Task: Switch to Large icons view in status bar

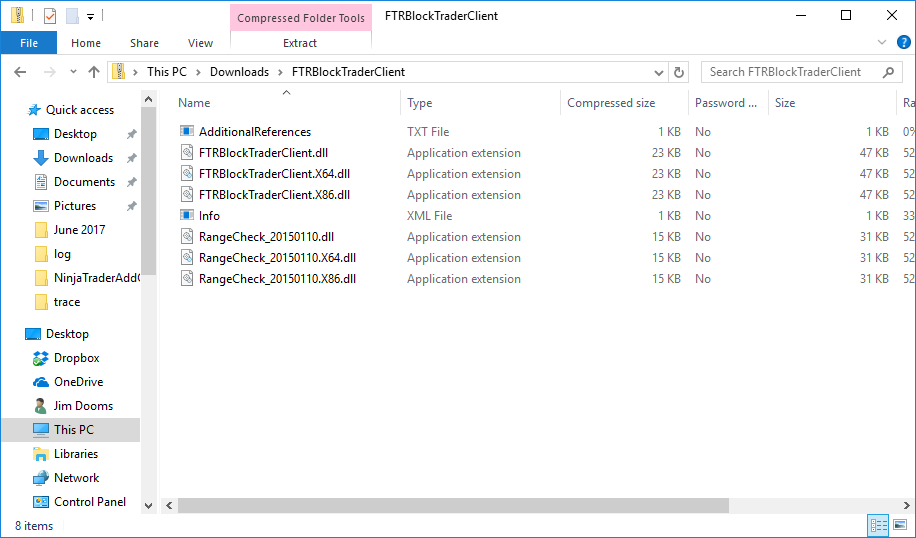Action: click(x=900, y=525)
